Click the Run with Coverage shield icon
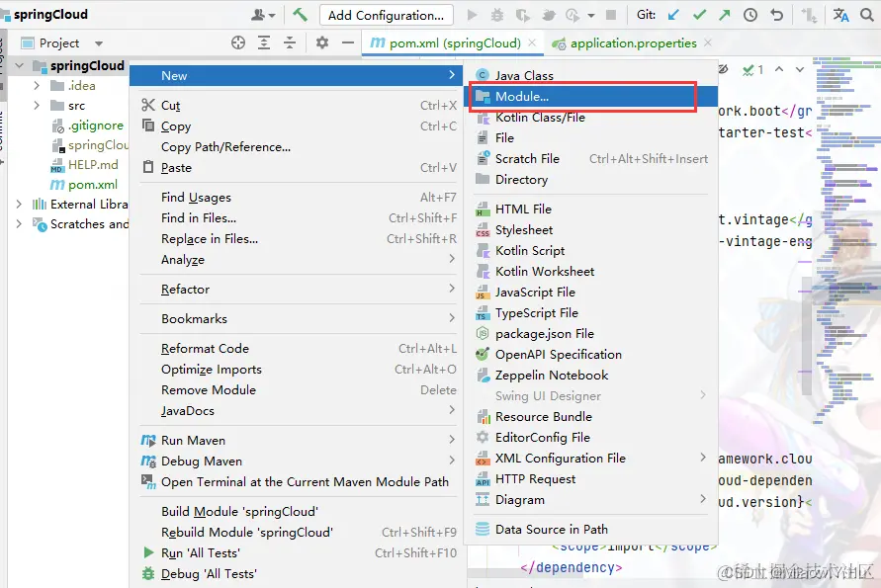Viewport: 881px width, 588px height. [522, 15]
